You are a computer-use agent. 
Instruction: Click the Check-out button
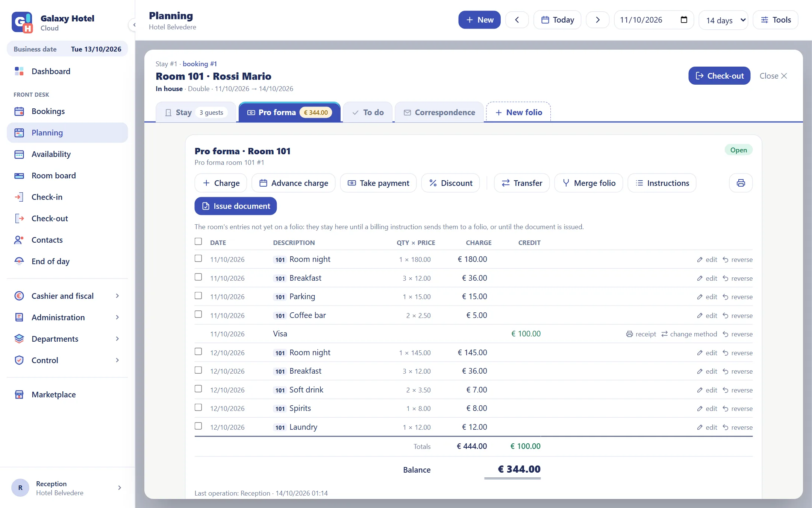click(720, 76)
